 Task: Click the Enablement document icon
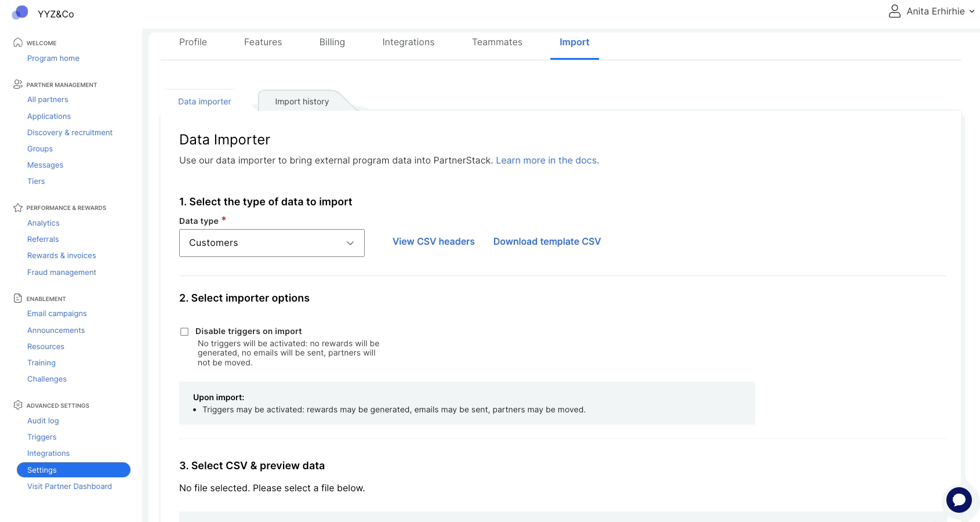(x=18, y=298)
